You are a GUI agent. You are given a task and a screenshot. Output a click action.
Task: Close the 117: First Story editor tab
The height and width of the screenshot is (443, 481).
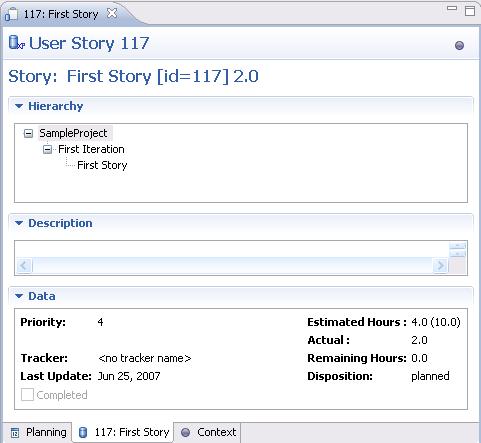(x=112, y=13)
